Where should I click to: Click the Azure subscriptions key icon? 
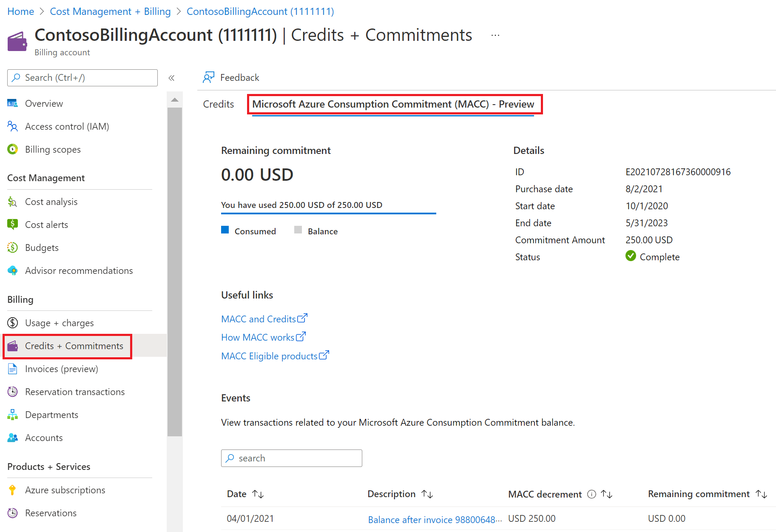click(13, 490)
